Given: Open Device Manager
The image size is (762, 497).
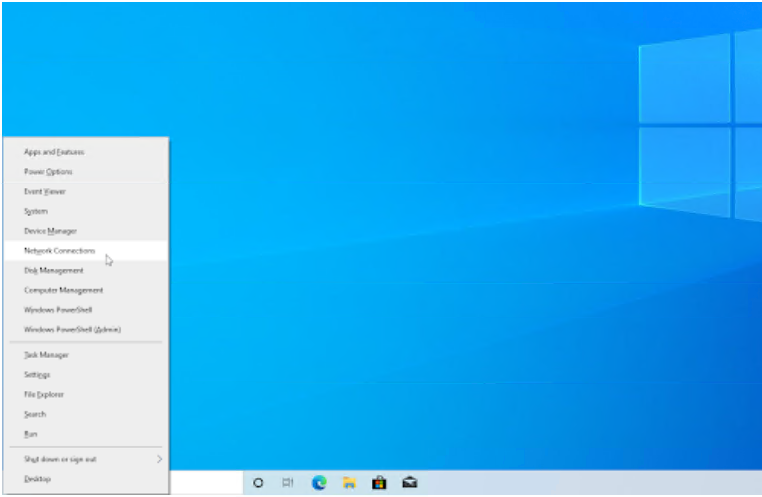Looking at the screenshot, I should click(x=50, y=231).
